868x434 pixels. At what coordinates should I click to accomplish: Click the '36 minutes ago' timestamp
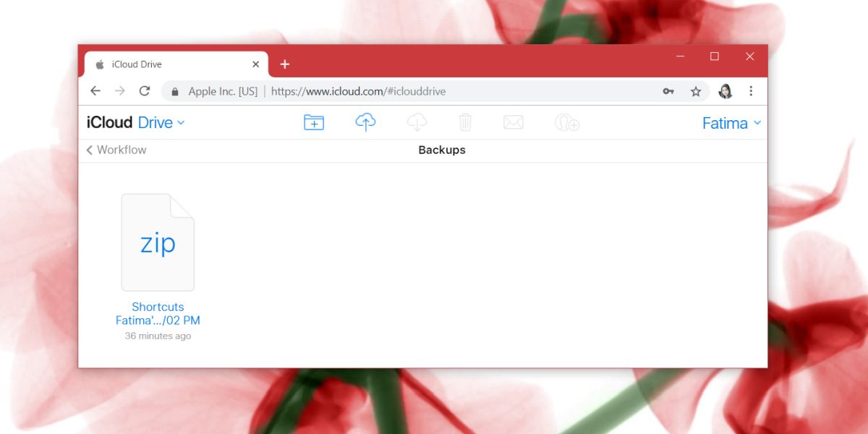click(x=158, y=336)
